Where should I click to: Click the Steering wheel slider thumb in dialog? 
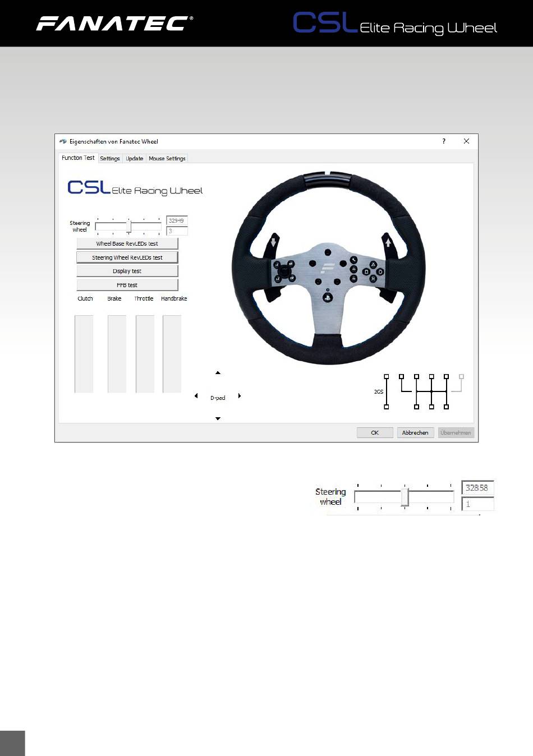coord(128,226)
